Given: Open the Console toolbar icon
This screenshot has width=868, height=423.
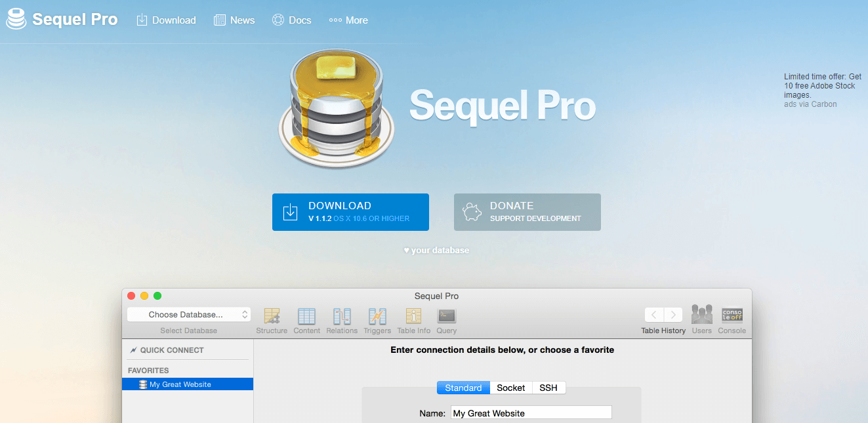Looking at the screenshot, I should click(732, 320).
